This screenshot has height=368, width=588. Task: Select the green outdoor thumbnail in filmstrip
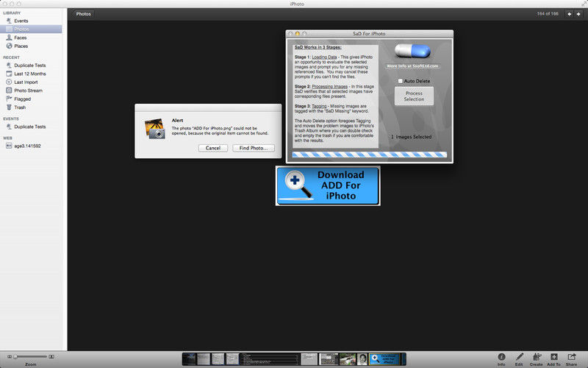pyautogui.click(x=348, y=359)
